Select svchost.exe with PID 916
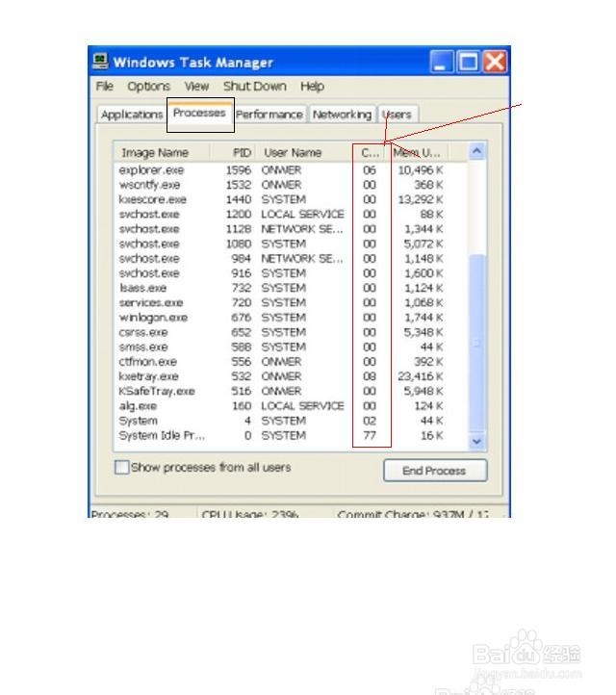616x695 pixels. pos(291,273)
